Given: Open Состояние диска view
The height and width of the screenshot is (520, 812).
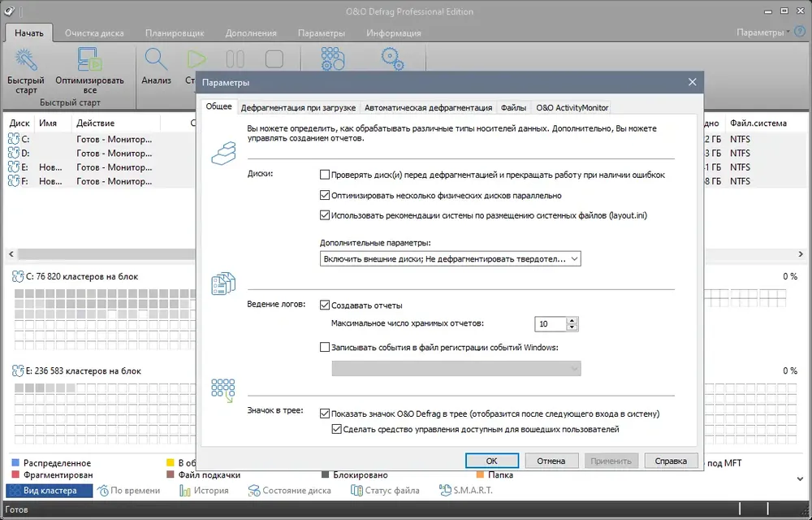Looking at the screenshot, I should pyautogui.click(x=290, y=491).
